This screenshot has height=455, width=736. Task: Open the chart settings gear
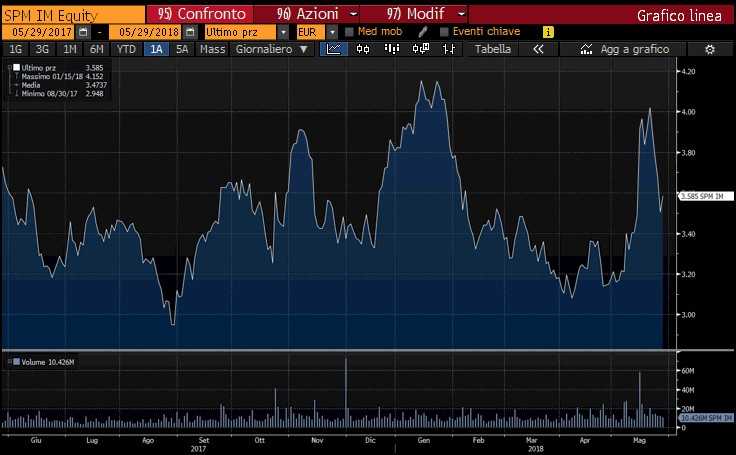[710, 49]
